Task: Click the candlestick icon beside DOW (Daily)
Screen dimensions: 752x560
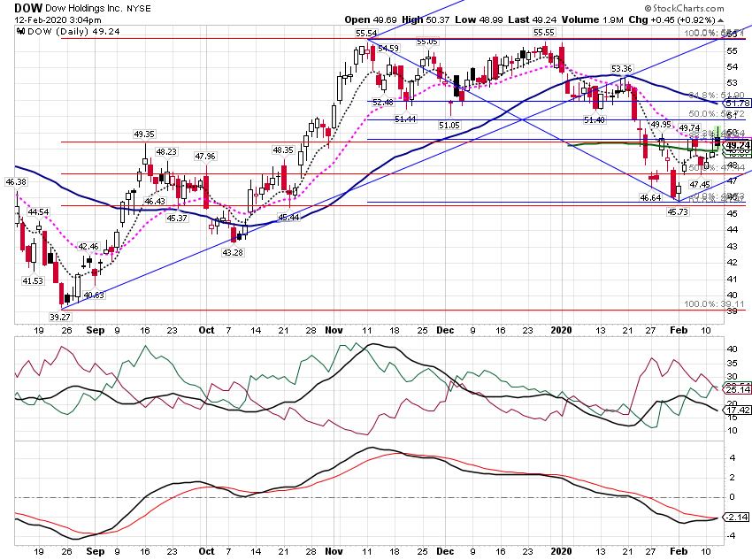Action: (20, 31)
